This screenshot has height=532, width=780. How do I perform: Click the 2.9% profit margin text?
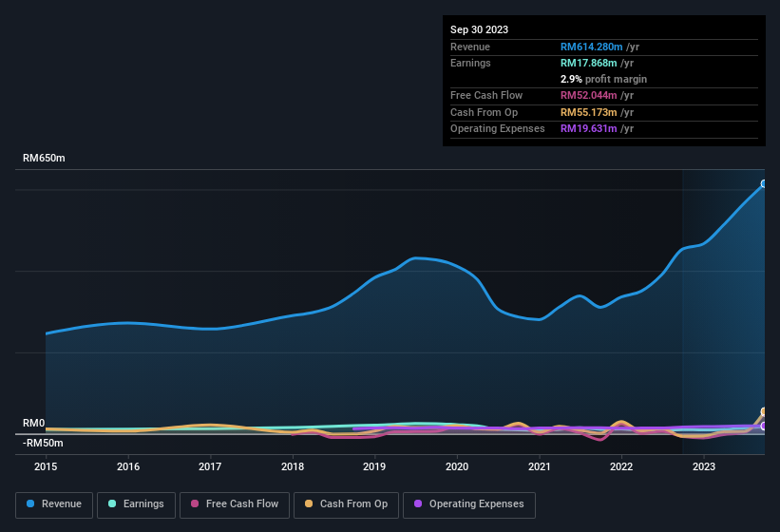click(603, 79)
